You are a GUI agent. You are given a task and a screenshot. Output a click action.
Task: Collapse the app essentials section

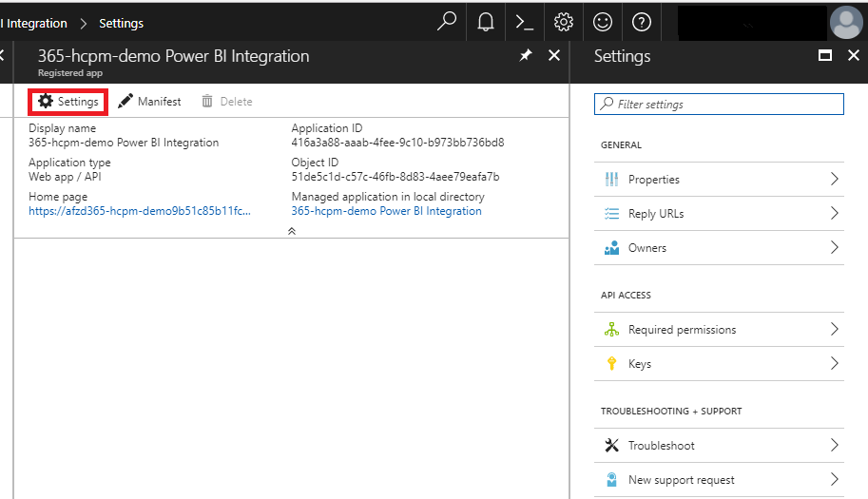291,230
